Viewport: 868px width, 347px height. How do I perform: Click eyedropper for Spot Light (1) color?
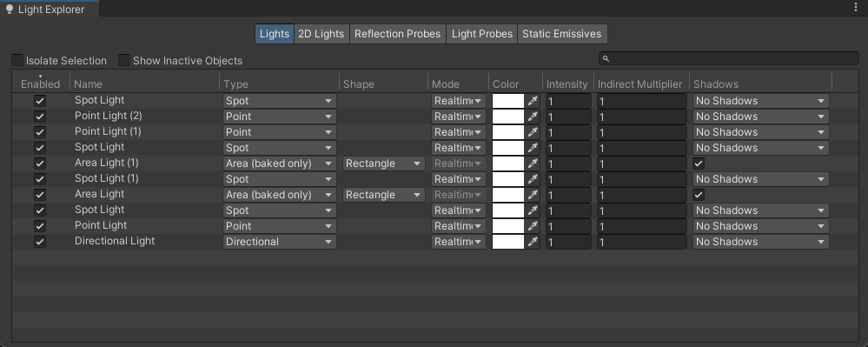533,179
